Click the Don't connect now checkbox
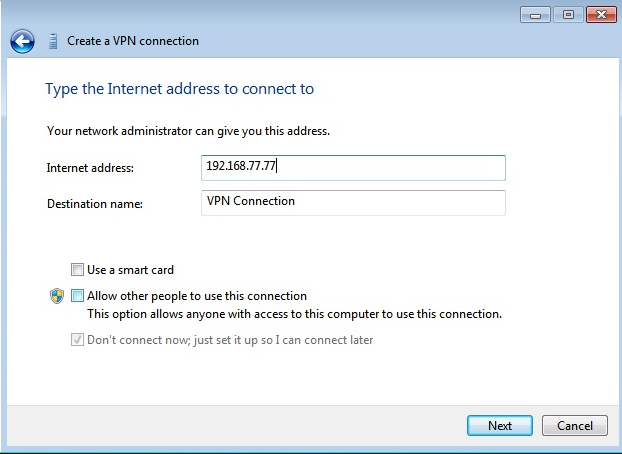Viewport: 622px width, 454px height. coord(77,340)
